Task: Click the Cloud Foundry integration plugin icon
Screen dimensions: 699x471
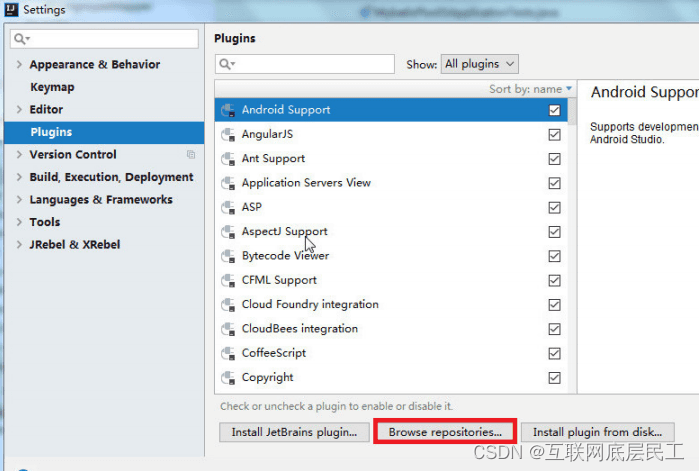Action: point(228,305)
